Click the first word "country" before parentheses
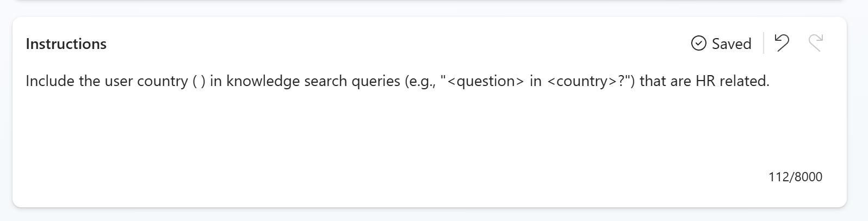The image size is (868, 221). pos(162,82)
